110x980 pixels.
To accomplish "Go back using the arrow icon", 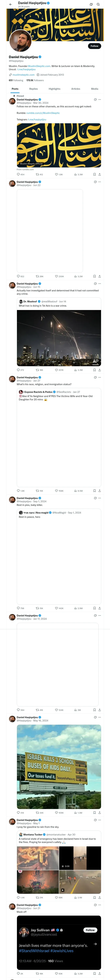I will [x=11, y=5].
